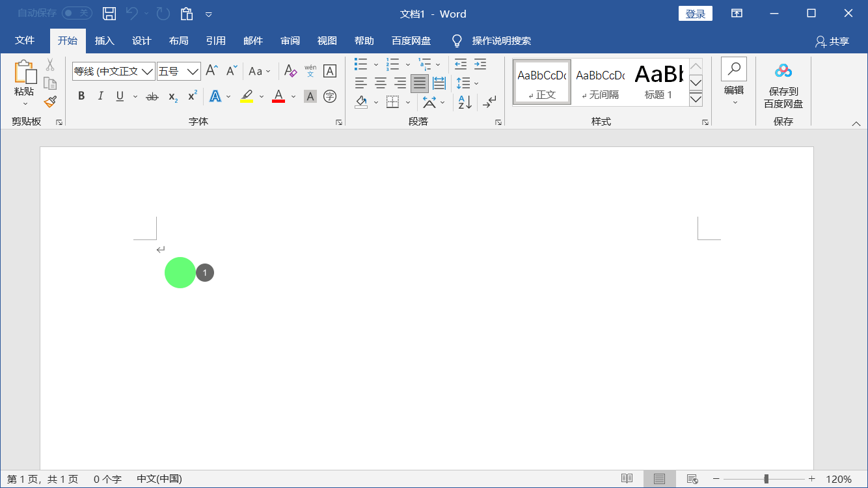Viewport: 868px width, 488px height.
Task: Switch to the 审阅 tab
Action: [x=290, y=40]
